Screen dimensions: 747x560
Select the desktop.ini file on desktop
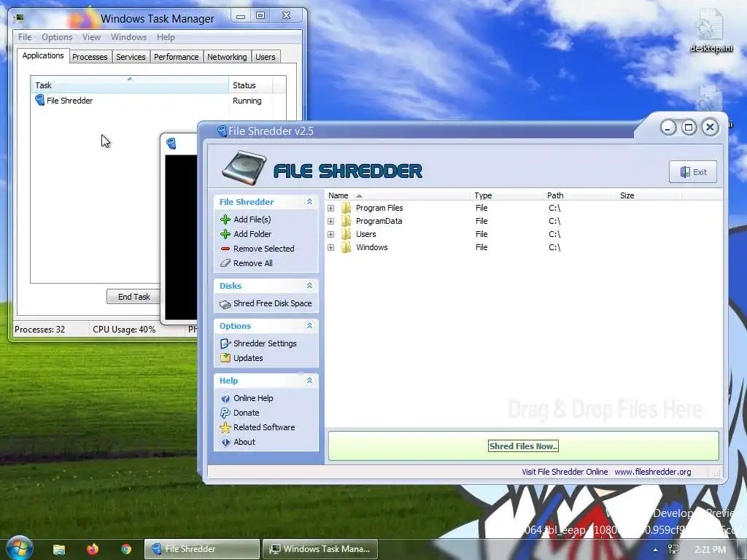(711, 30)
